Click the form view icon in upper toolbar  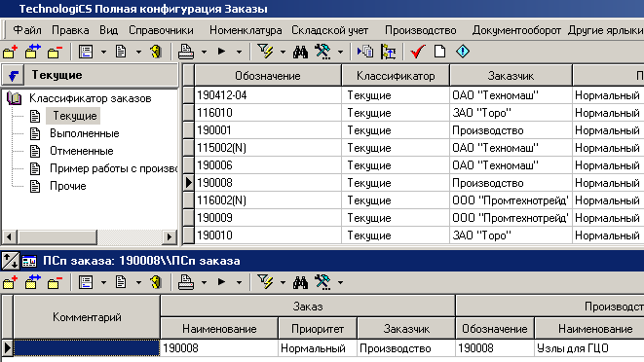point(86,52)
